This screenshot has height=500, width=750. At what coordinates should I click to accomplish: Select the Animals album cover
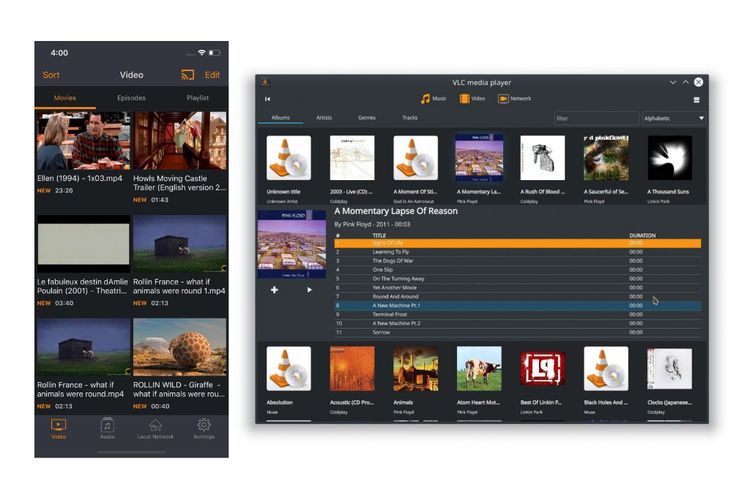click(415, 368)
